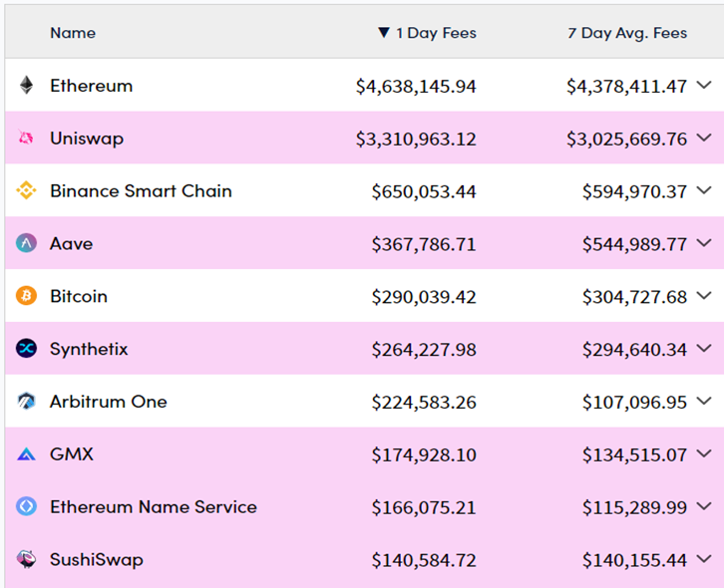Select the $544,989.77 average value
The image size is (724, 588).
(634, 244)
